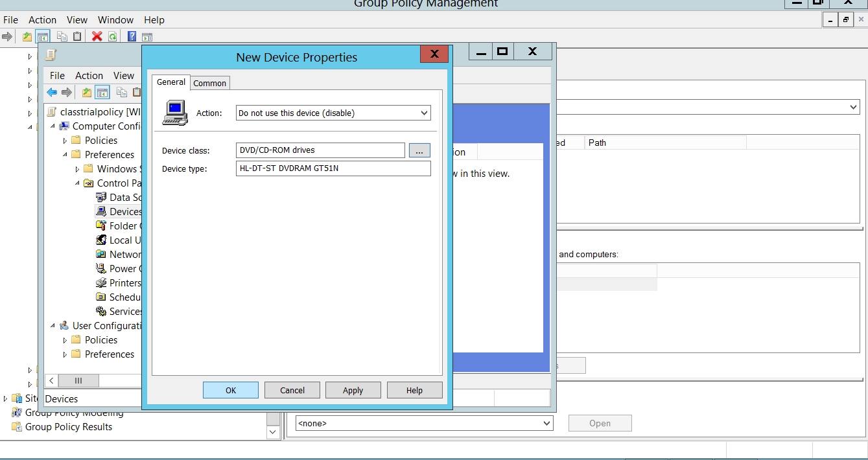Open the Window menu
The width and height of the screenshot is (868, 460).
click(x=115, y=20)
